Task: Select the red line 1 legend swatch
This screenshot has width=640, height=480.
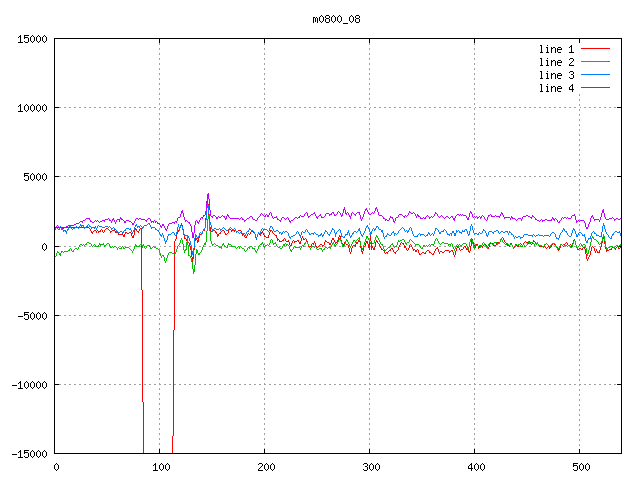Action: [x=595, y=49]
